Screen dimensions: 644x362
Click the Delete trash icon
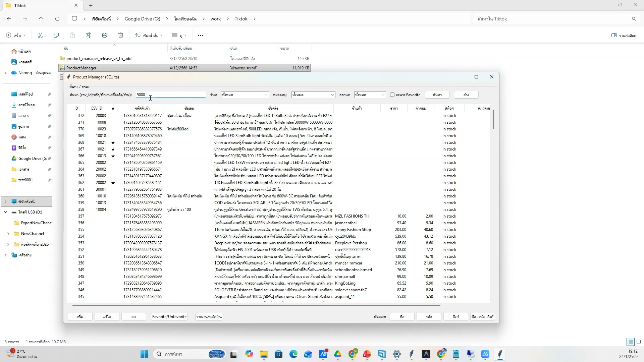[x=121, y=35]
